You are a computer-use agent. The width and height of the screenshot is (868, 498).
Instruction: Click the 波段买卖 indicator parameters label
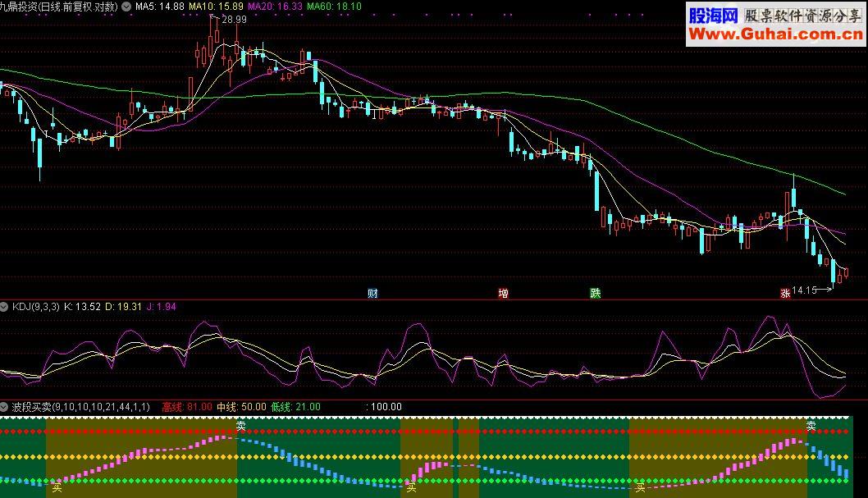coord(81,407)
